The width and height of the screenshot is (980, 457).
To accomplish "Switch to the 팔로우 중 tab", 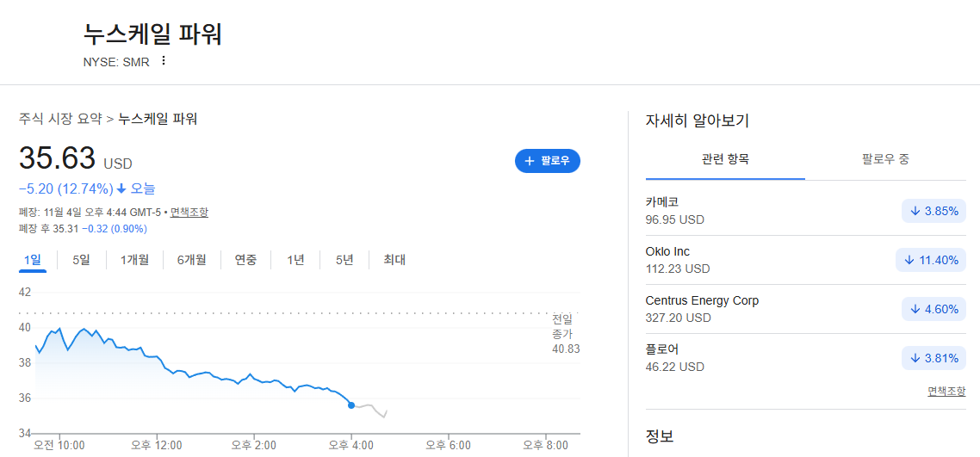I will (x=885, y=159).
